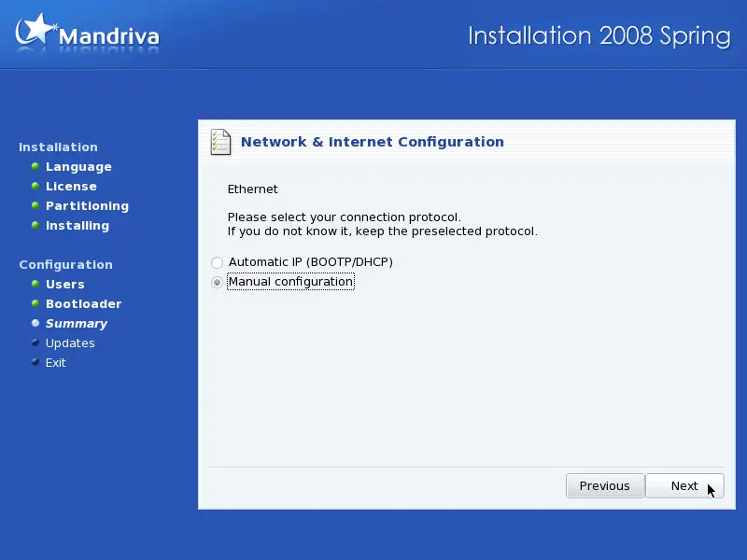Click the Ethernet label text

click(252, 189)
